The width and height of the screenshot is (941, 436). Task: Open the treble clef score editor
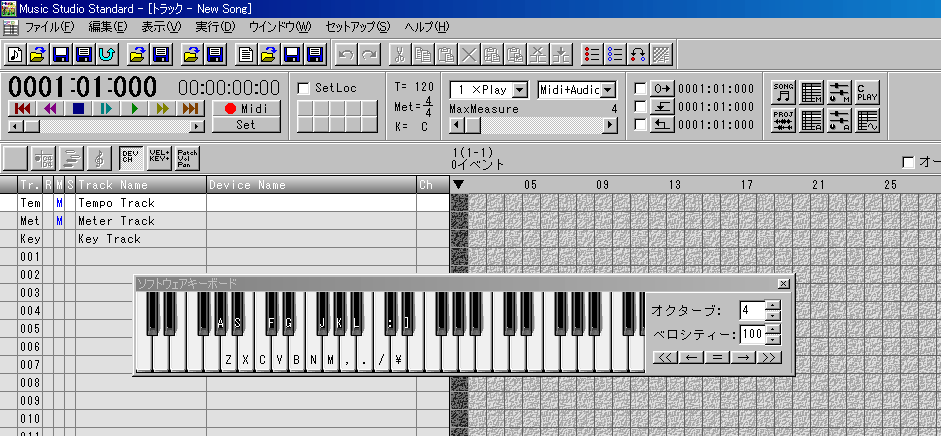tap(98, 158)
